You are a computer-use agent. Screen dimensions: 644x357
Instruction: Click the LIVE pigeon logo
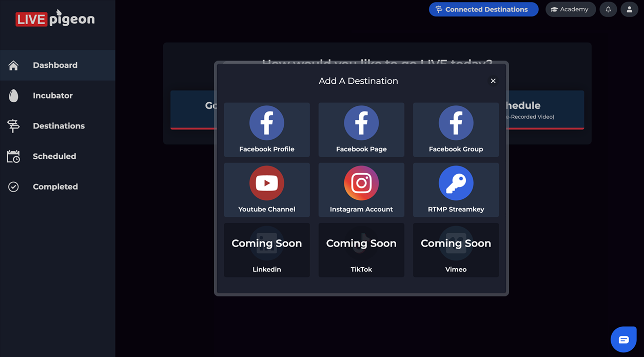tap(55, 18)
